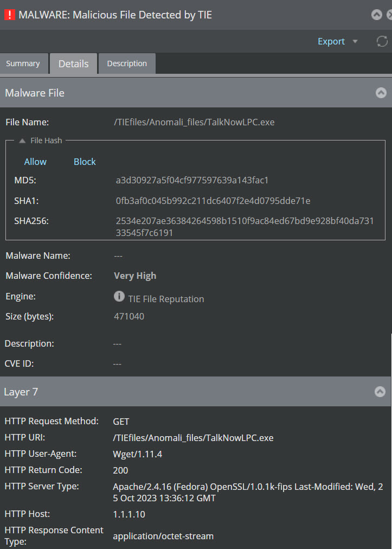Click the Very High confidence value
This screenshot has width=392, height=549.
coord(135,276)
